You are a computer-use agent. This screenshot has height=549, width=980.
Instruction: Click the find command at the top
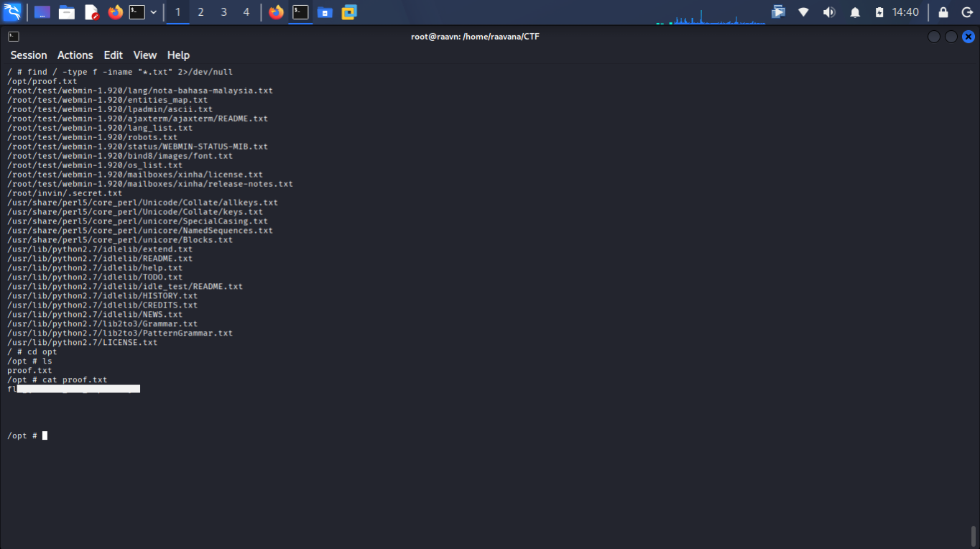[120, 72]
